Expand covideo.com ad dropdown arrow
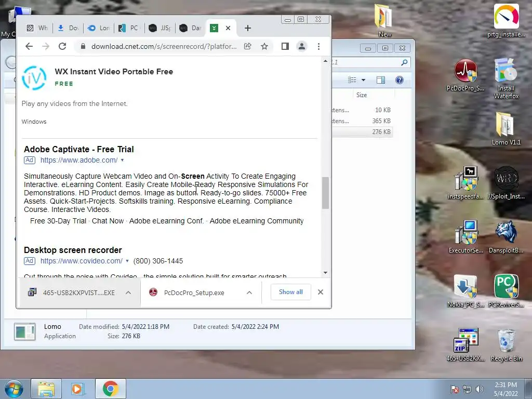This screenshot has width=532, height=399. 127,261
